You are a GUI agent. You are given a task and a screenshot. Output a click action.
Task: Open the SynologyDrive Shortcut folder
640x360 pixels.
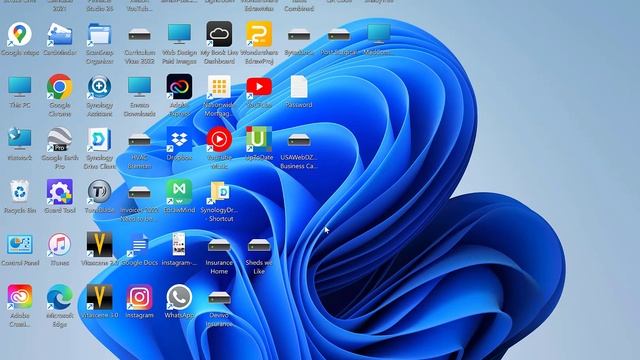tap(219, 192)
